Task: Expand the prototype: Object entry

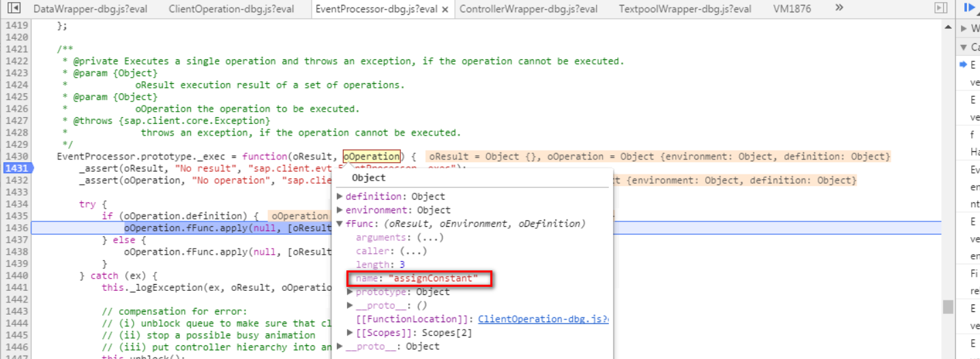Action: click(x=350, y=292)
